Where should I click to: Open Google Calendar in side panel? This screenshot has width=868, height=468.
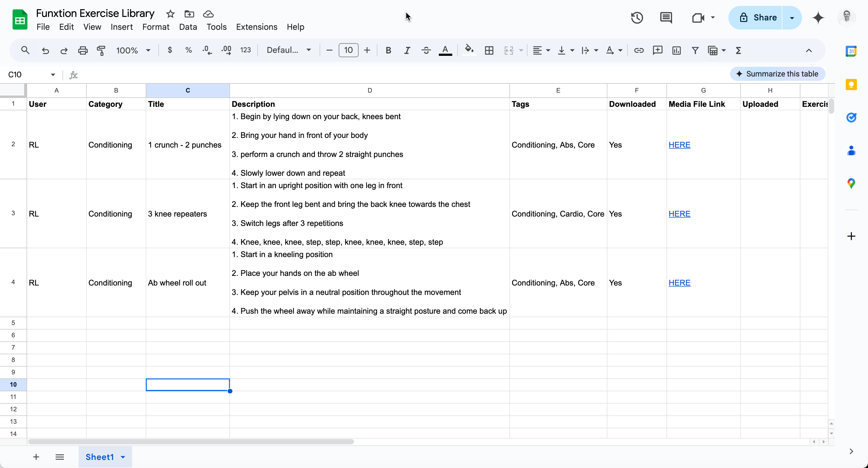pyautogui.click(x=851, y=51)
